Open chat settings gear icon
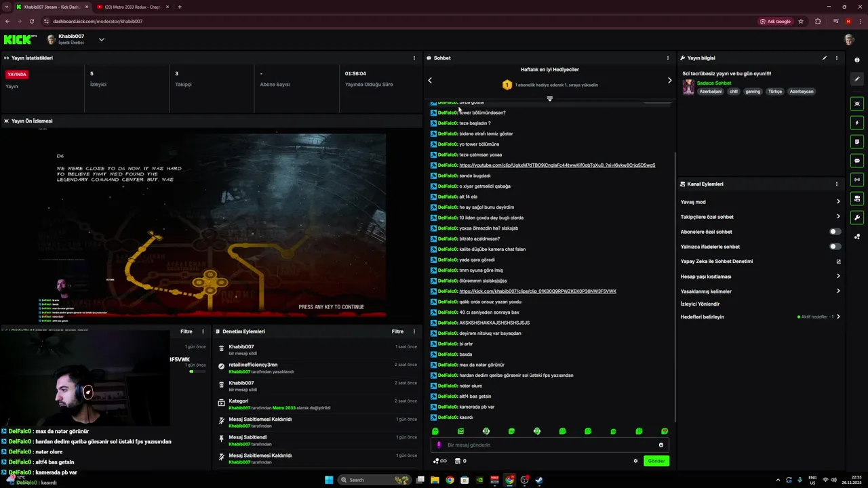868x488 pixels. pos(635,461)
